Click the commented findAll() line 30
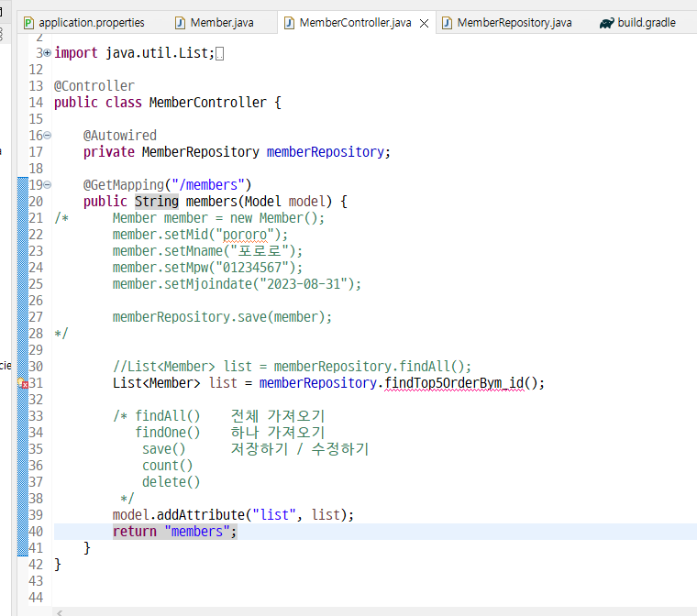697x616 pixels. tap(292, 367)
